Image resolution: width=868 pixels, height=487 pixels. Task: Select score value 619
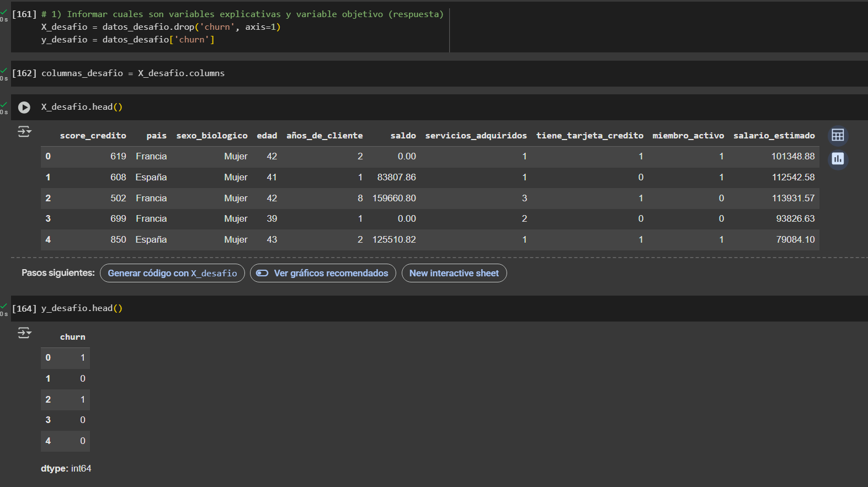click(x=118, y=157)
